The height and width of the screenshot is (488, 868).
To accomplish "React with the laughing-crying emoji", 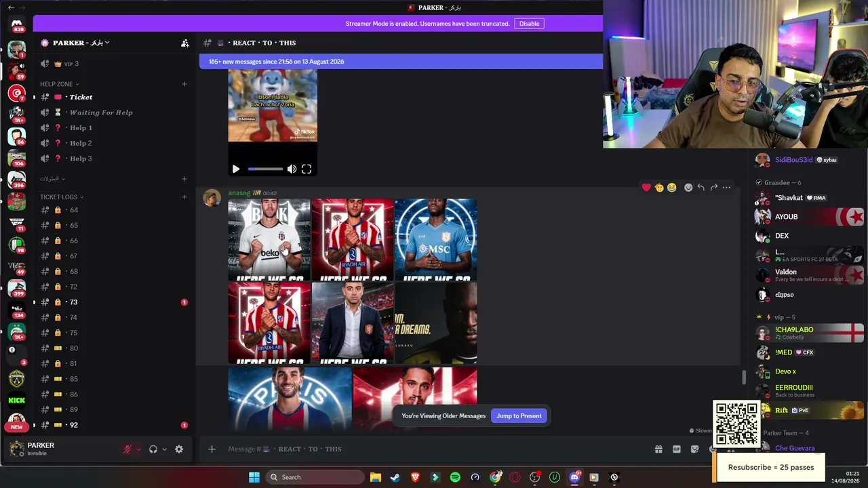I will pos(671,188).
